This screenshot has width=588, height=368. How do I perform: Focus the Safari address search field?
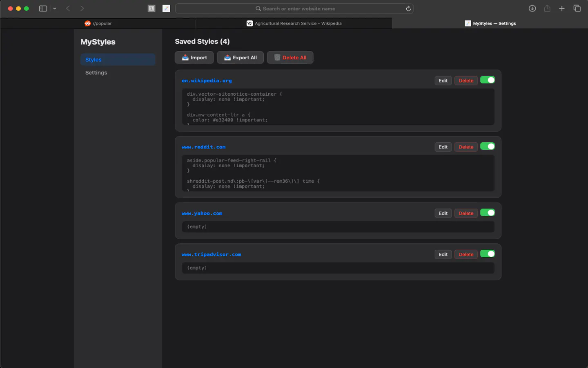294,9
